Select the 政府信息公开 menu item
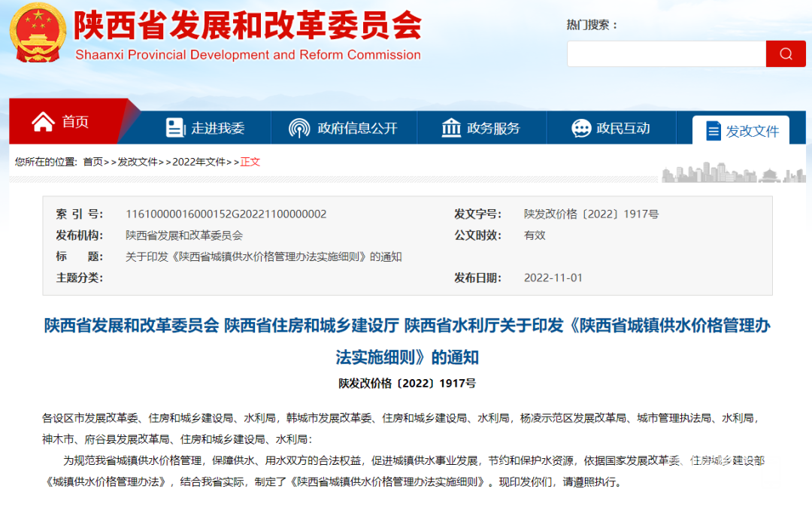The height and width of the screenshot is (510, 812). [x=357, y=129]
